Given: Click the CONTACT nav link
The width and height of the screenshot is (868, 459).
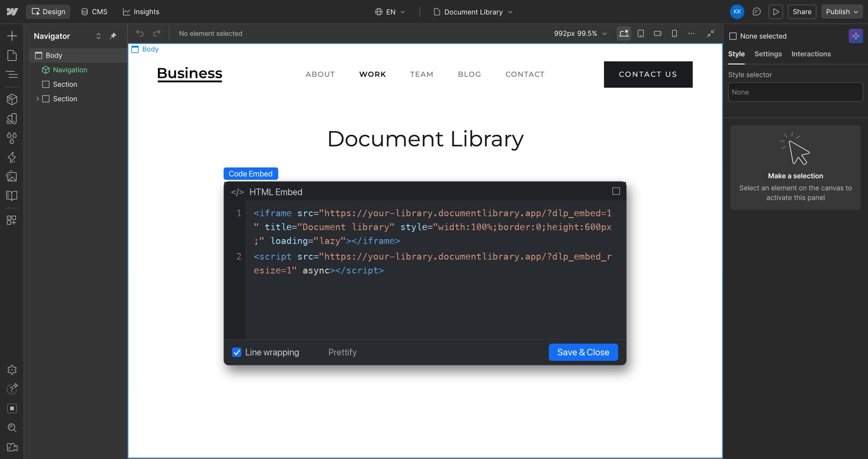Looking at the screenshot, I should click(x=525, y=75).
